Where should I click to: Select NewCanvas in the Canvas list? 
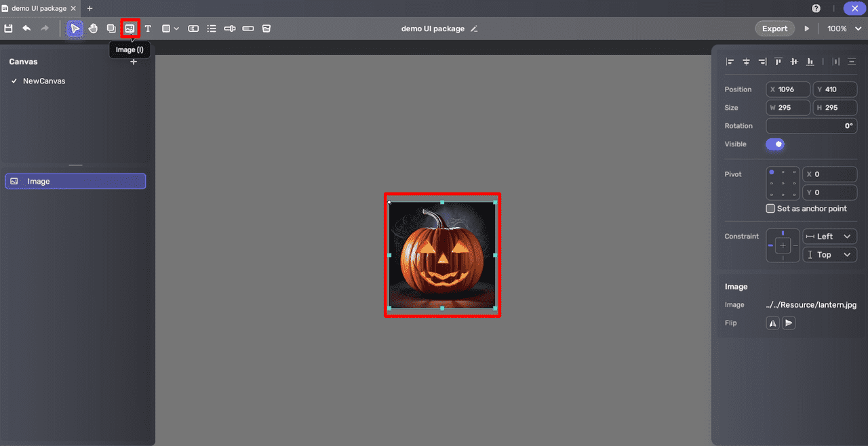pos(44,81)
